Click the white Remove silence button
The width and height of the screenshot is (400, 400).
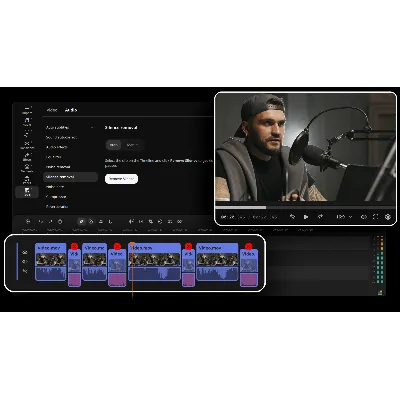coord(121,179)
